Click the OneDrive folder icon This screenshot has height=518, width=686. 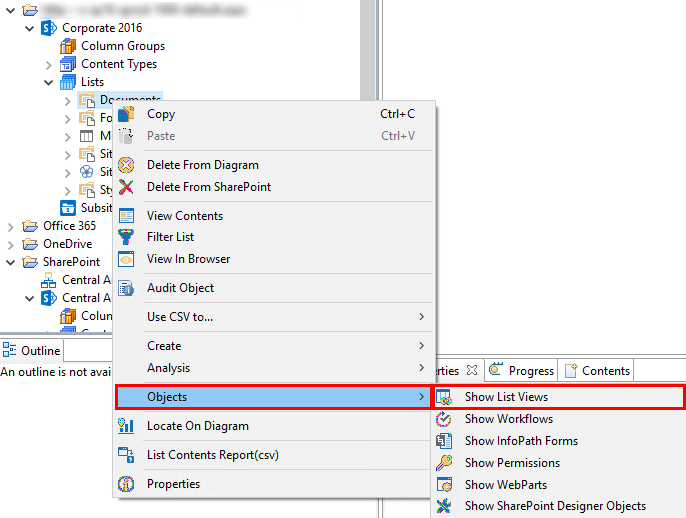pyautogui.click(x=30, y=244)
